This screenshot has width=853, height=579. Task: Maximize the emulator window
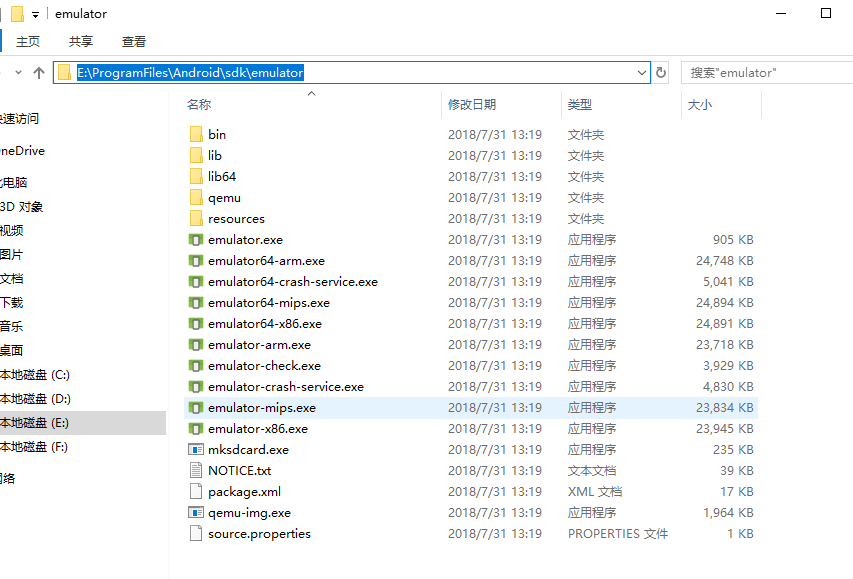click(x=826, y=13)
